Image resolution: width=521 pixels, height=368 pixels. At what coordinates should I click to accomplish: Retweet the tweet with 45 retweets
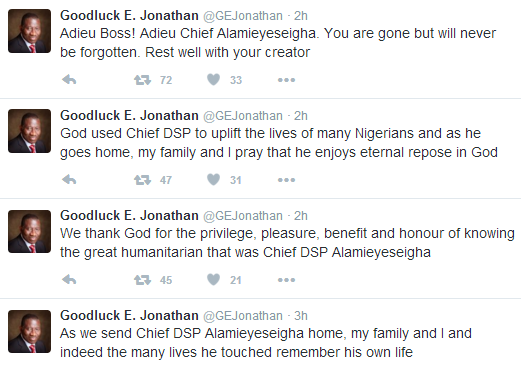point(142,280)
